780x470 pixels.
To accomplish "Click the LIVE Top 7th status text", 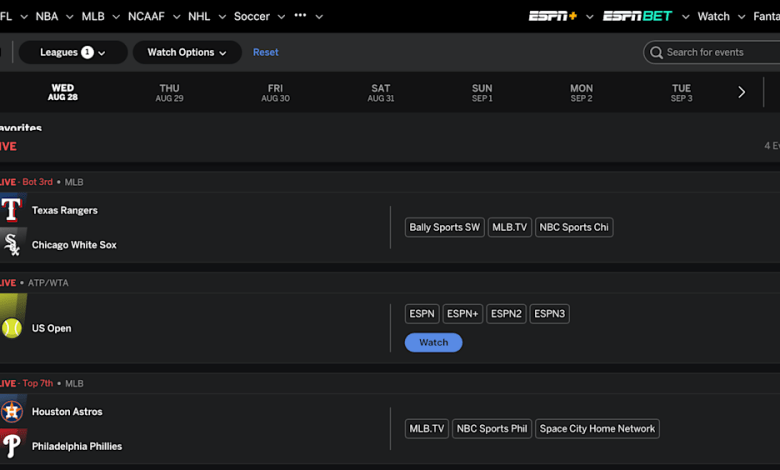I will click(x=26, y=383).
